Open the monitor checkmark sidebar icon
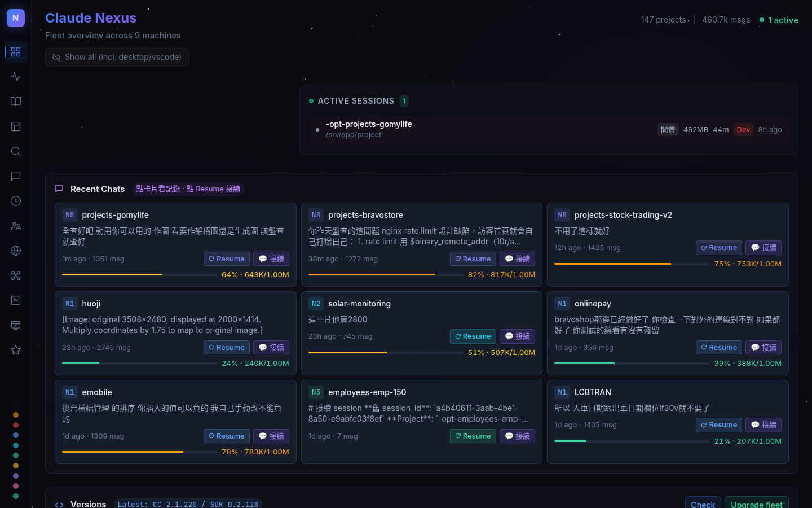The height and width of the screenshot is (508, 812). click(16, 325)
